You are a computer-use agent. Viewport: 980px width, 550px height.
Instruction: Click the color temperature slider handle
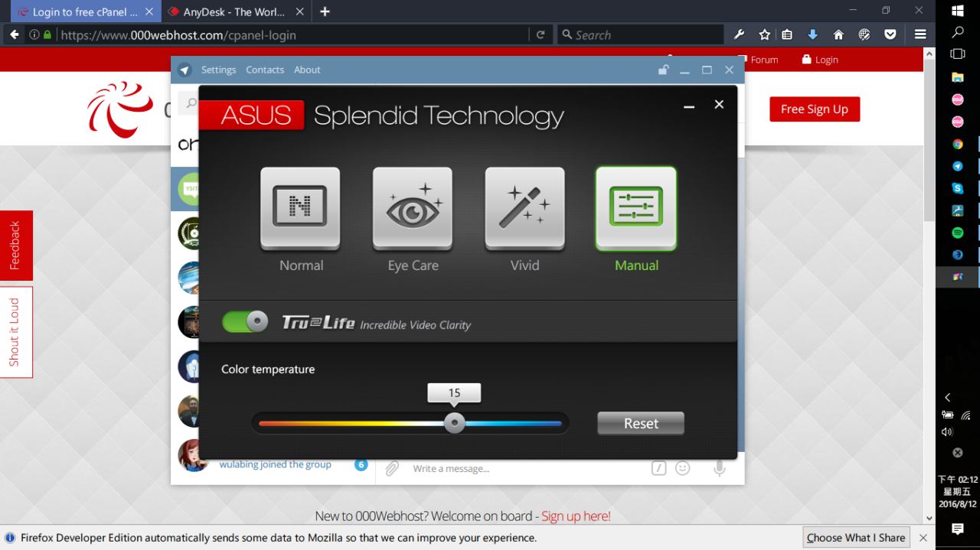455,423
